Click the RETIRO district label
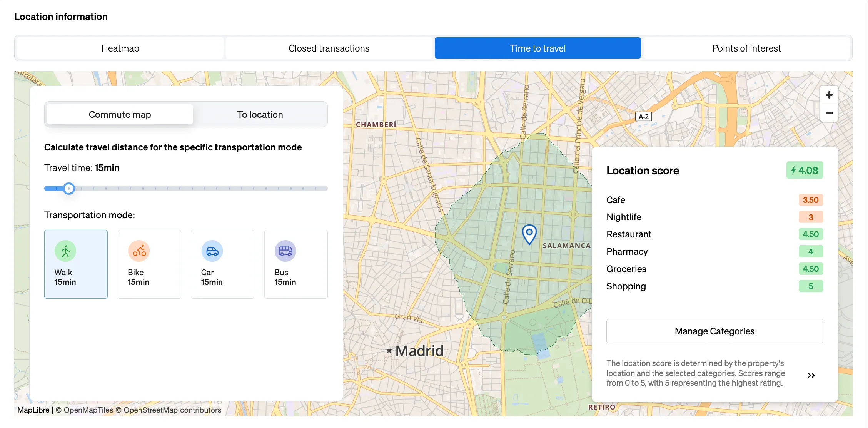The image size is (868, 428). coord(602,407)
